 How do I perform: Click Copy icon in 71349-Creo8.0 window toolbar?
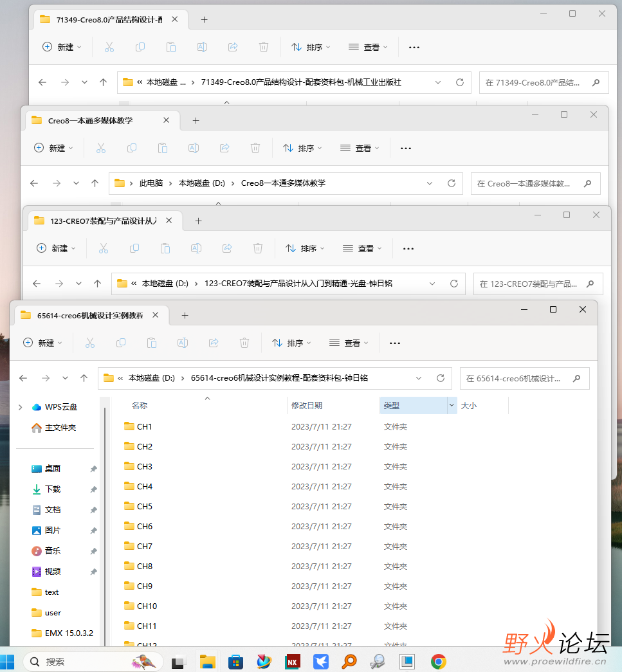[140, 47]
